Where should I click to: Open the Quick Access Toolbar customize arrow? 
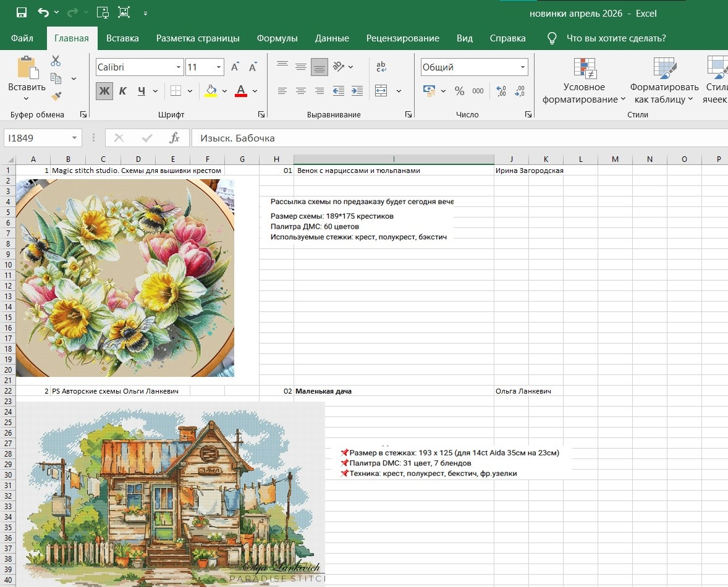[x=145, y=14]
